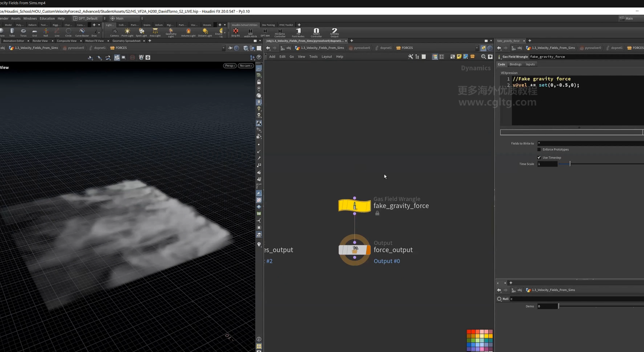
Task: Open network editor search magnifier icon
Action: tap(484, 57)
